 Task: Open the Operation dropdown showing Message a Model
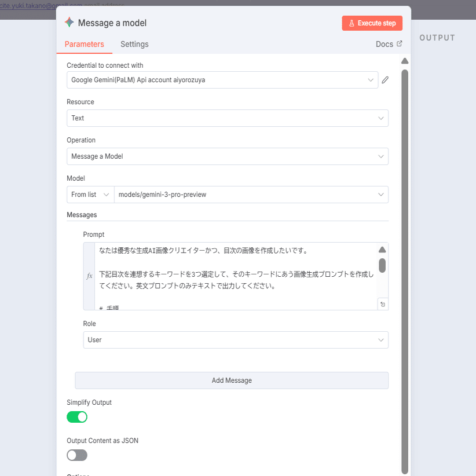coord(228,156)
